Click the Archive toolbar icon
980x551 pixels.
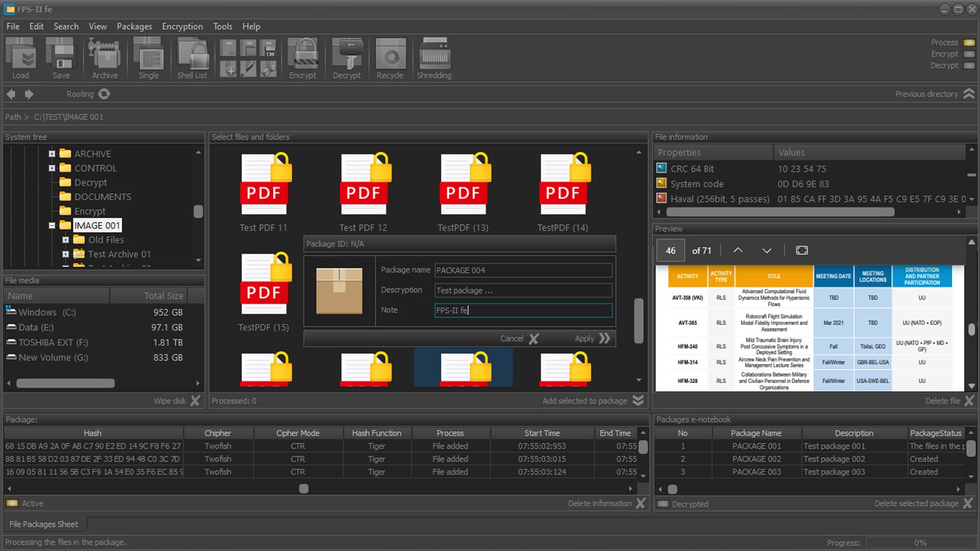click(x=104, y=56)
